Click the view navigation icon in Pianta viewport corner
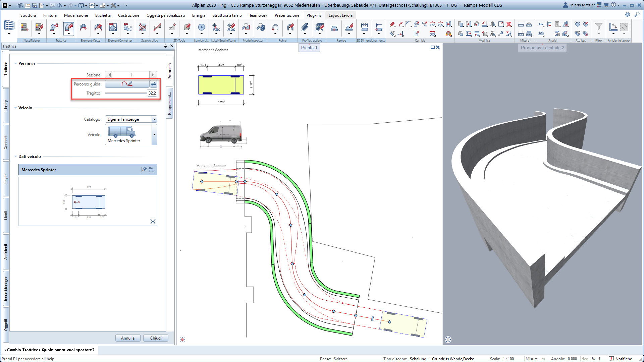The width and height of the screenshot is (644, 362). click(x=182, y=340)
